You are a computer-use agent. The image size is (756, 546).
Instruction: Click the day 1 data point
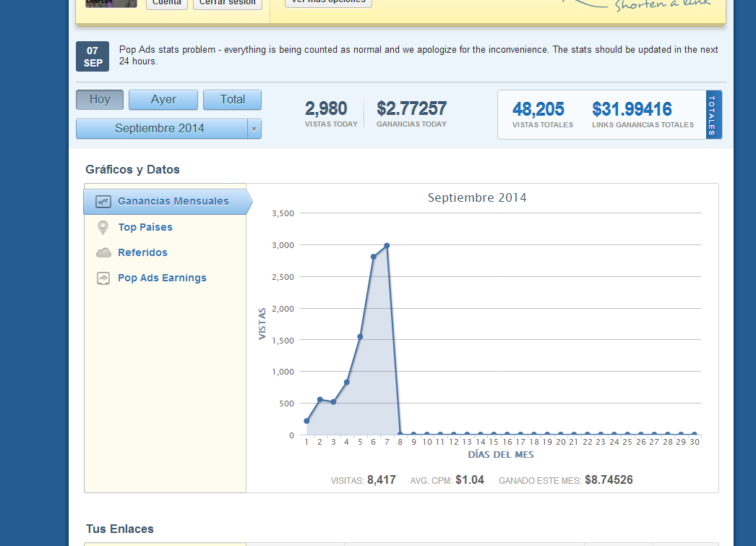(306, 421)
